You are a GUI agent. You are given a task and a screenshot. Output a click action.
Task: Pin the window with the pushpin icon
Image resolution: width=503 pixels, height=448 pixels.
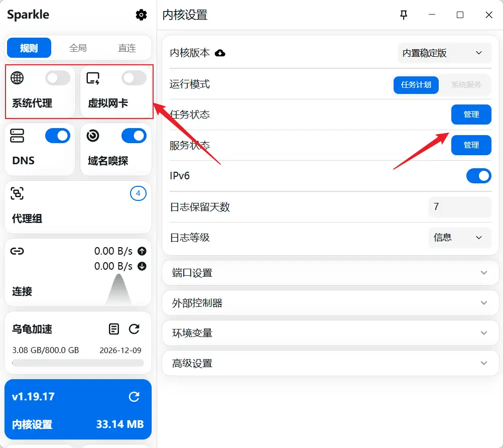pyautogui.click(x=404, y=15)
